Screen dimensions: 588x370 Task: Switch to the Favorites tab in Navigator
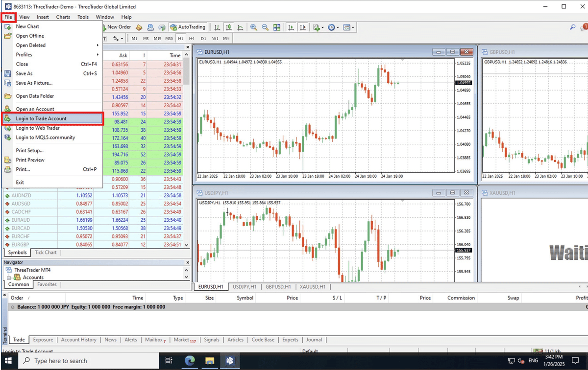pos(47,284)
